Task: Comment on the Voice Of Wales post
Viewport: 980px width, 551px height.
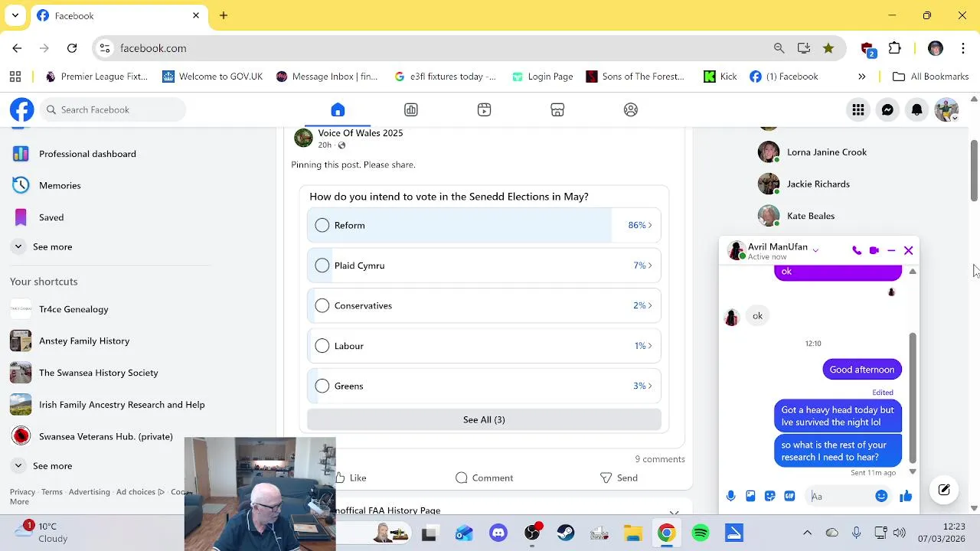Action: click(x=484, y=478)
